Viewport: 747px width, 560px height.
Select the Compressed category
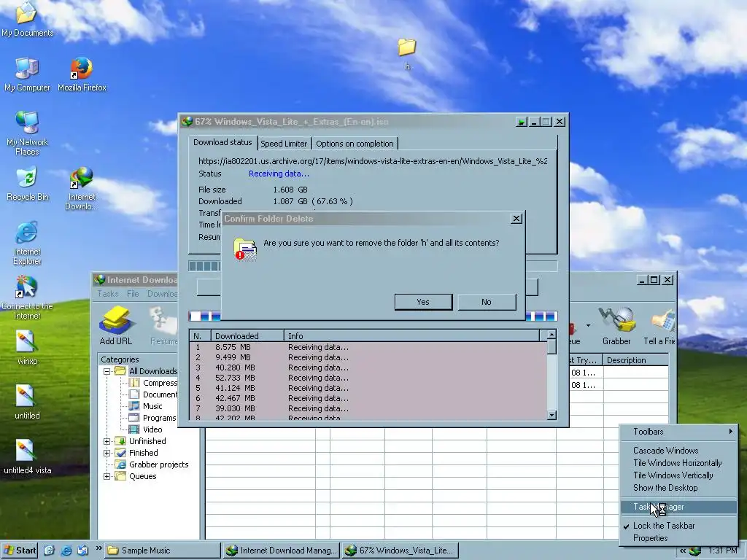click(x=154, y=383)
